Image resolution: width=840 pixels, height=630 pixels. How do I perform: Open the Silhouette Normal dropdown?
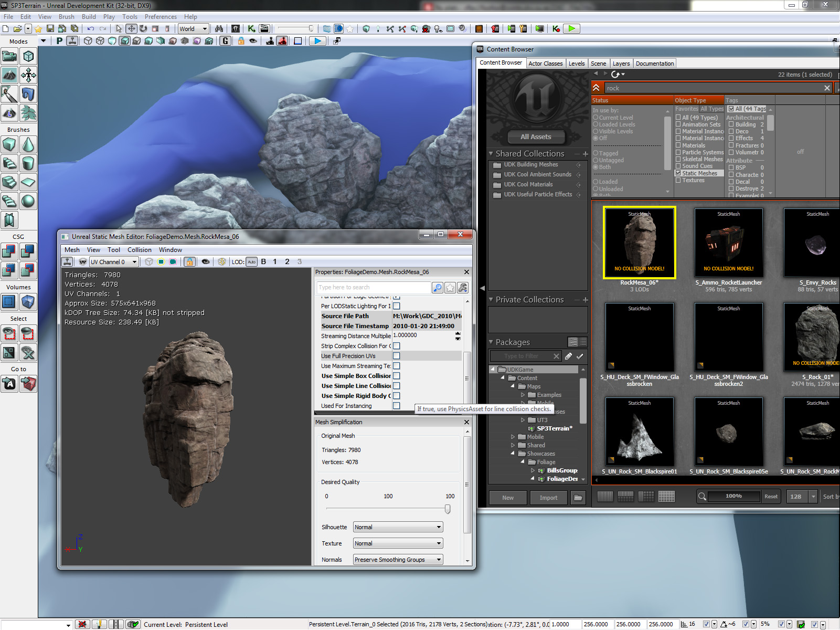coord(398,527)
